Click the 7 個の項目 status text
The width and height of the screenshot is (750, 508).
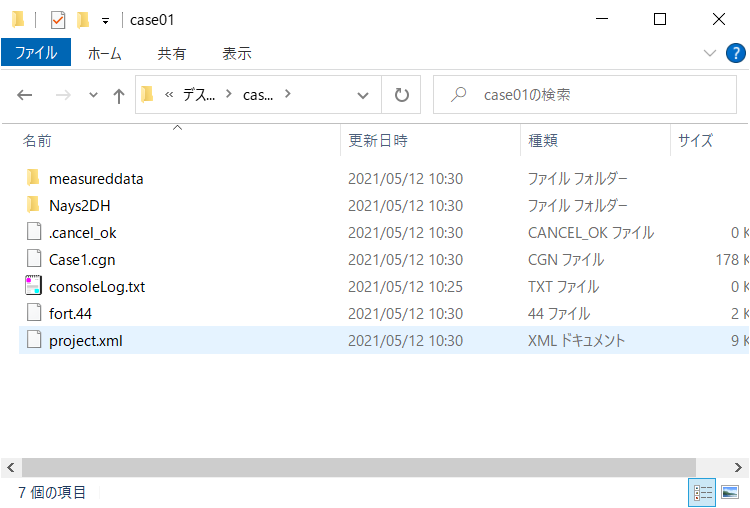click(52, 492)
